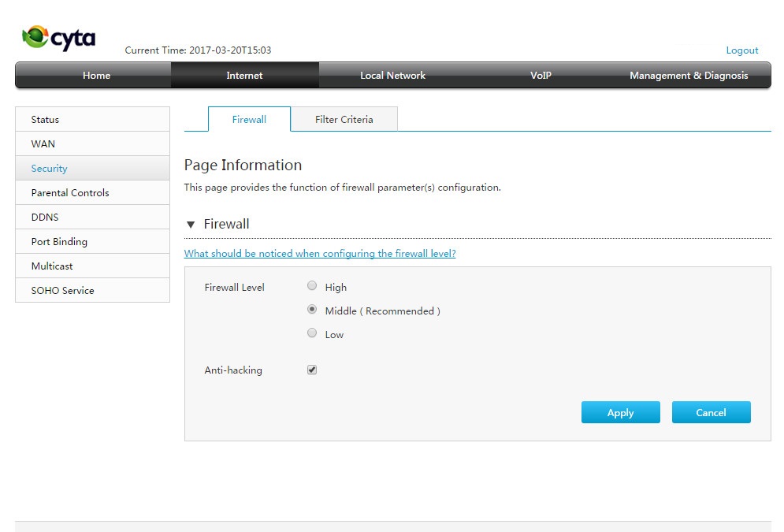
Task: Click the Cyta logo
Action: pyautogui.click(x=58, y=38)
